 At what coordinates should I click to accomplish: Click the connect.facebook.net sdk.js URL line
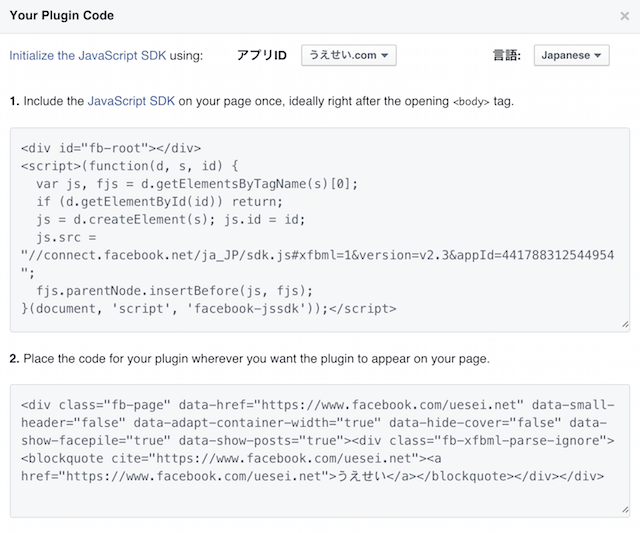point(318,255)
